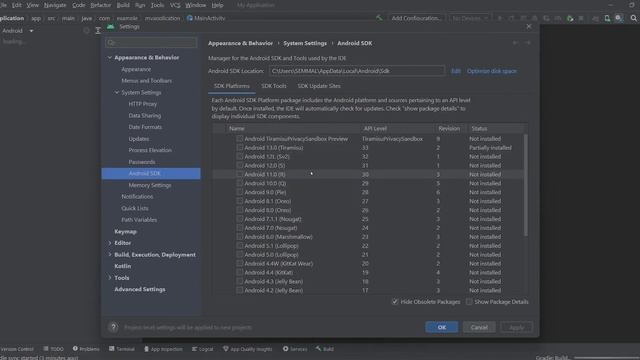Switch to SDK Update Sites tab

pos(319,86)
